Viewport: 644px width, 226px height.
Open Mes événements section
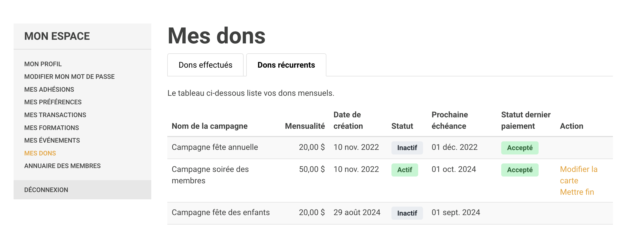(x=52, y=140)
